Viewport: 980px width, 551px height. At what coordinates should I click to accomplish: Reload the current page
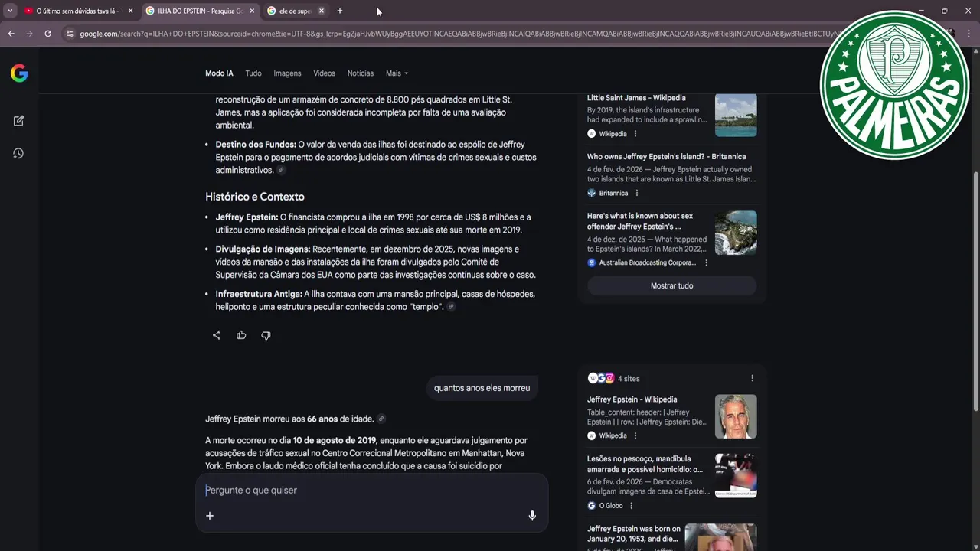[x=47, y=34]
